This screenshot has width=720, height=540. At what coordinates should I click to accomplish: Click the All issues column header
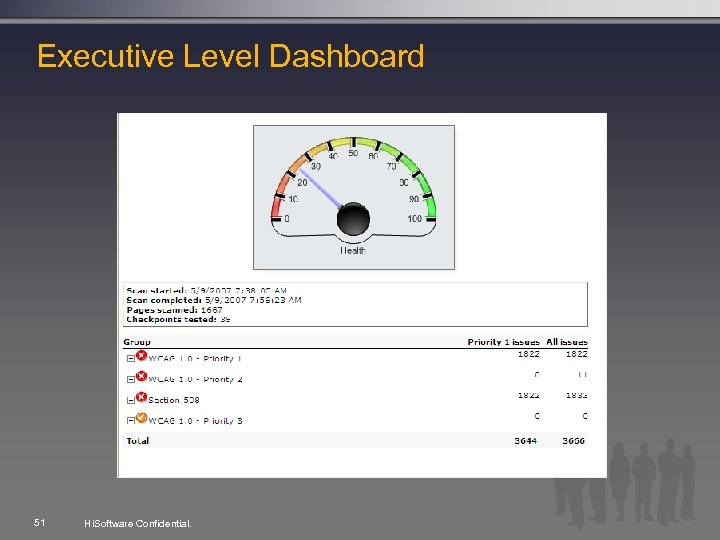[567, 342]
